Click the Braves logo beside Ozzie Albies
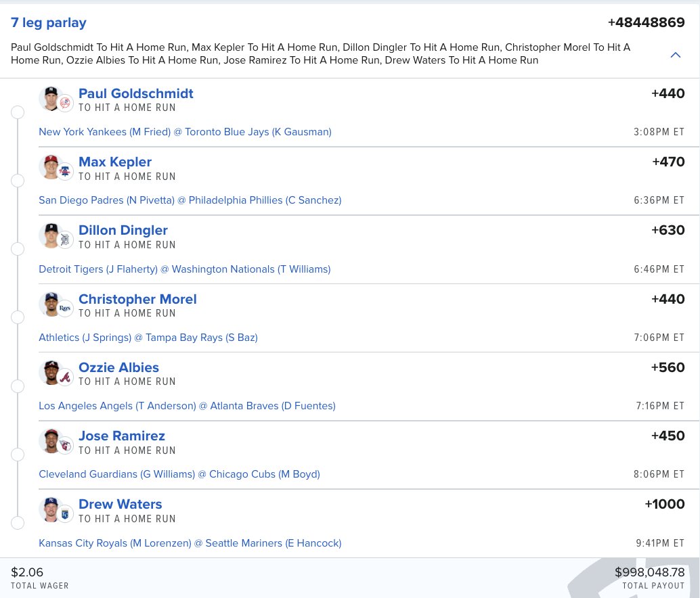Image resolution: width=700 pixels, height=598 pixels. click(65, 377)
